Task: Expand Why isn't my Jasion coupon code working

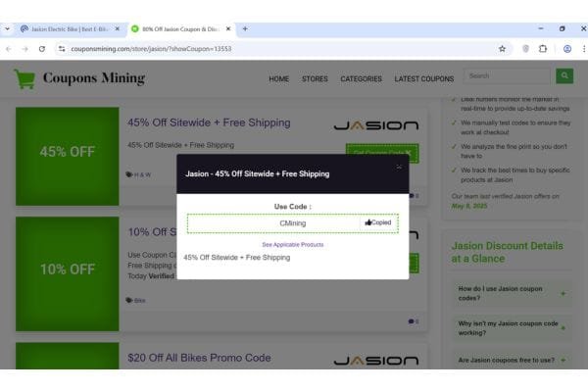Action: point(512,328)
